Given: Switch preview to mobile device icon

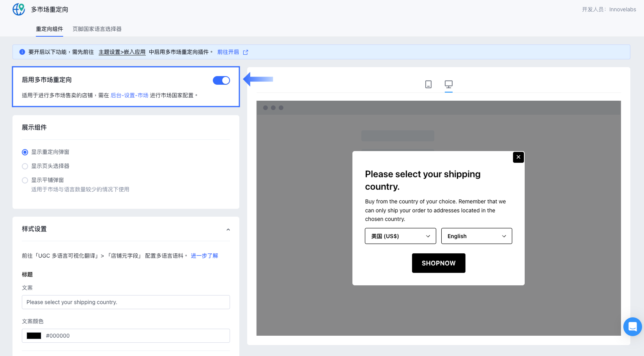Looking at the screenshot, I should click(428, 84).
